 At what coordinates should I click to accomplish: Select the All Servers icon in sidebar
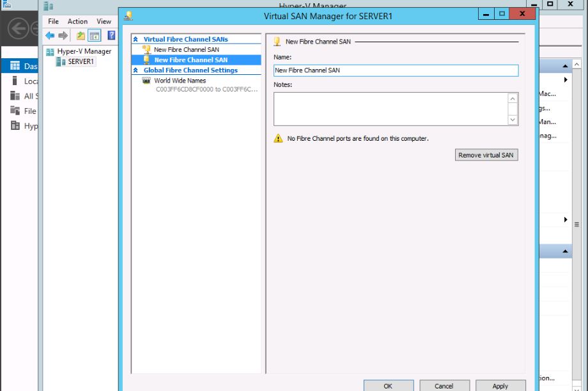pos(15,96)
